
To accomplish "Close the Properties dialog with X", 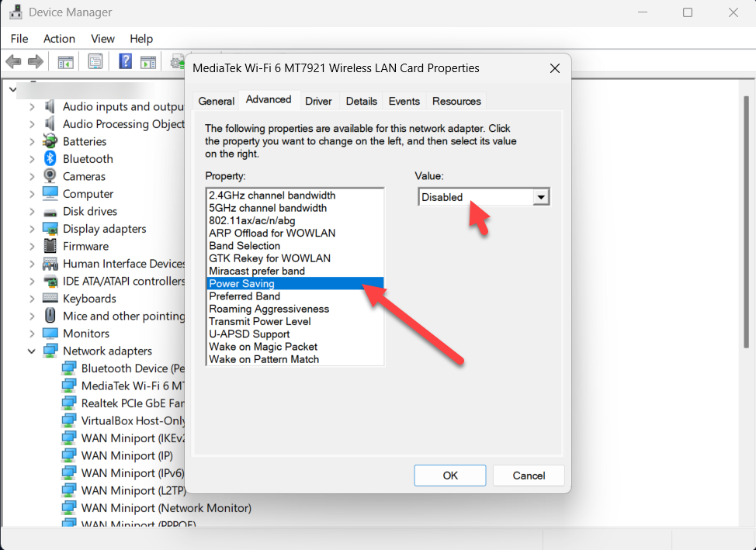I will (555, 68).
